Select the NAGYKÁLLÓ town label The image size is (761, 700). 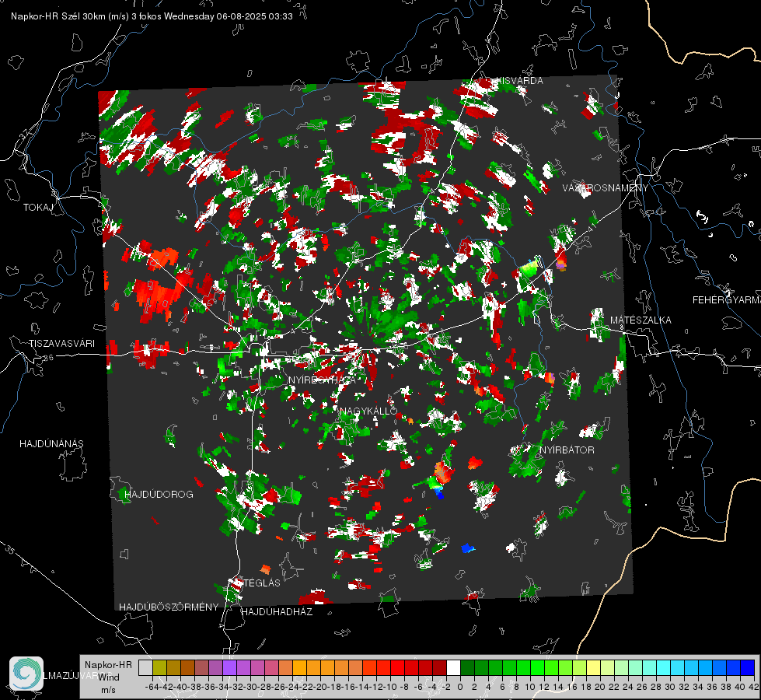[x=368, y=411]
